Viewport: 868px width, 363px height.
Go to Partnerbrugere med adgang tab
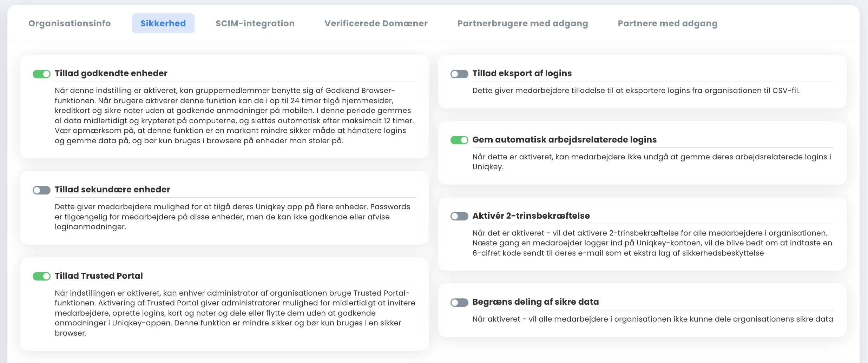coord(523,24)
